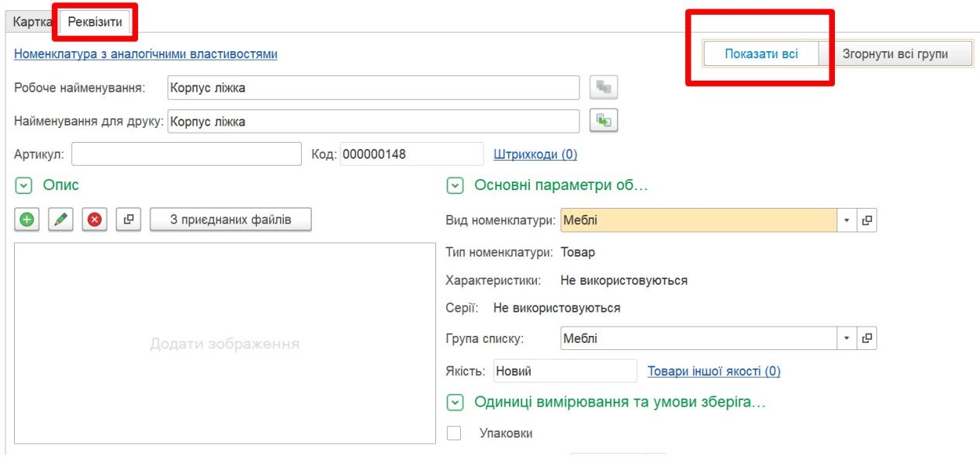Click the Група списку field Меблі

[698, 338]
